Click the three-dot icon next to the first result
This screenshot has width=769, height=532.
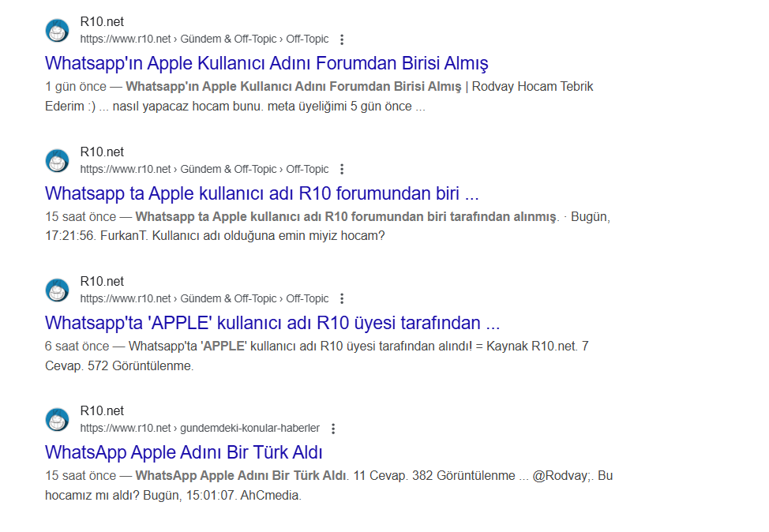point(341,38)
